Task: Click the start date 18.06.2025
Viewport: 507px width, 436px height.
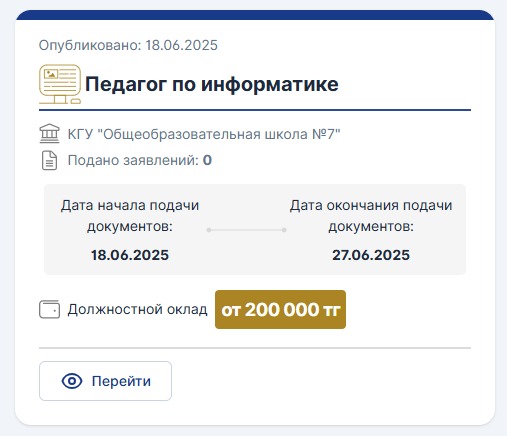Action: click(x=130, y=255)
